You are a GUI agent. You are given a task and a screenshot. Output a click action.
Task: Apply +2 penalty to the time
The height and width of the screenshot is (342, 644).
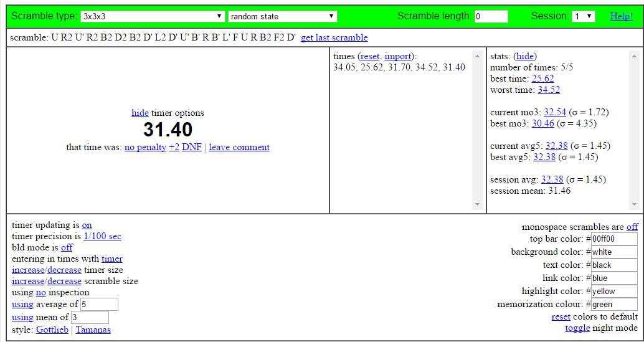(174, 148)
